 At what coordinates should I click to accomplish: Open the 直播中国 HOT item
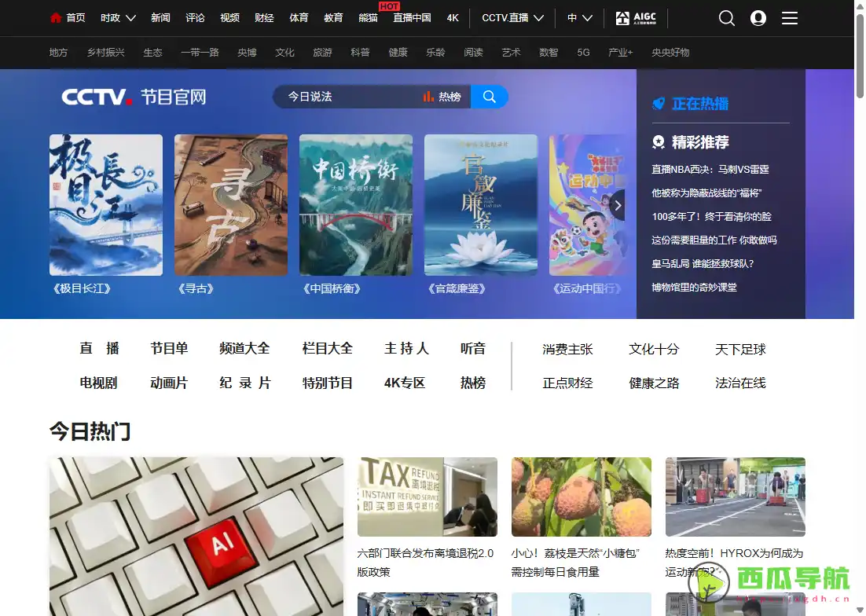(x=412, y=18)
